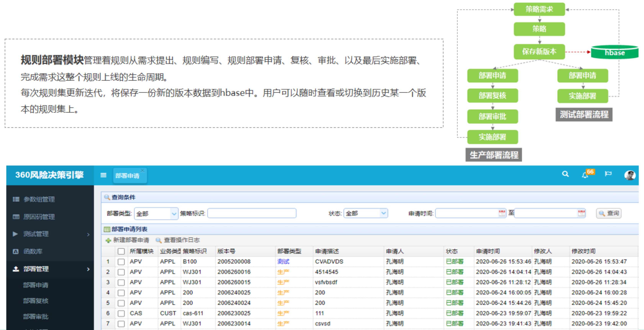Focus the 策略标识 input field
The width and height of the screenshot is (644, 330).
coord(252,213)
